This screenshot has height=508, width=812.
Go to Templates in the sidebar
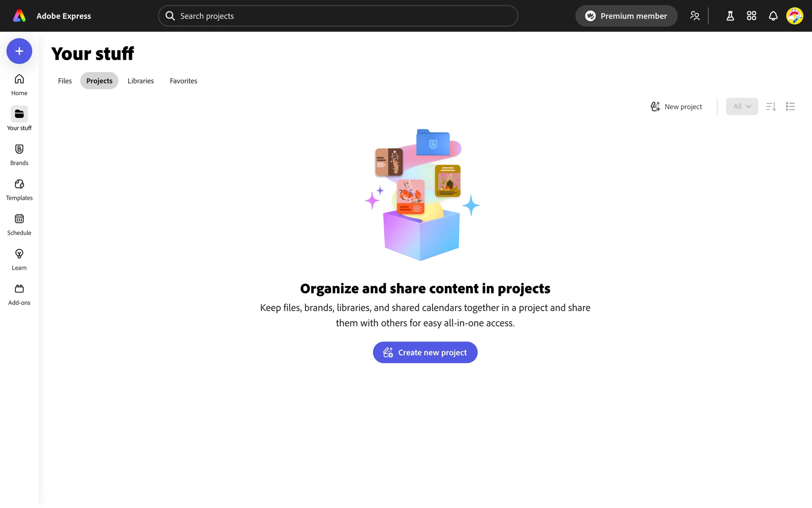(x=19, y=189)
